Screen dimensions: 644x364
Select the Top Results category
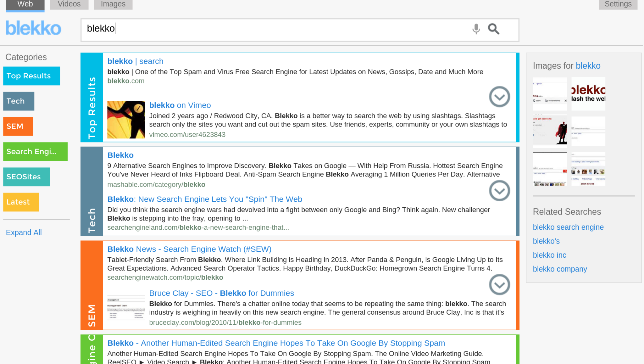tap(31, 76)
